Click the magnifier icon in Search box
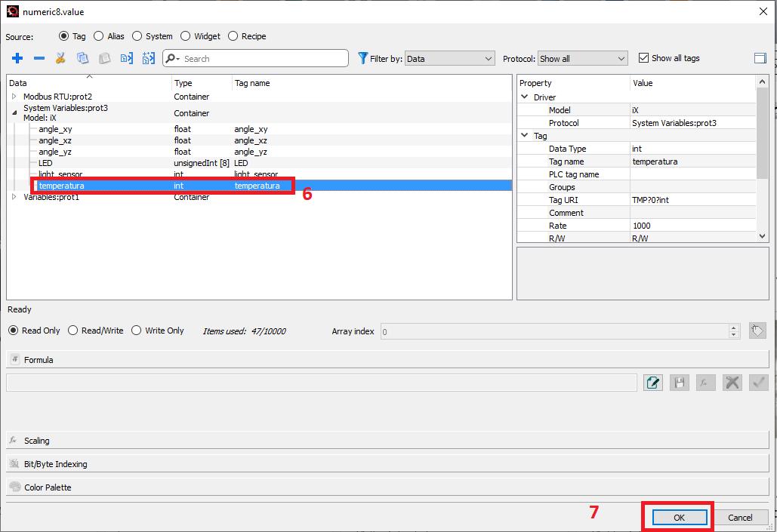Screen dimensions: 777x532 click(x=171, y=58)
